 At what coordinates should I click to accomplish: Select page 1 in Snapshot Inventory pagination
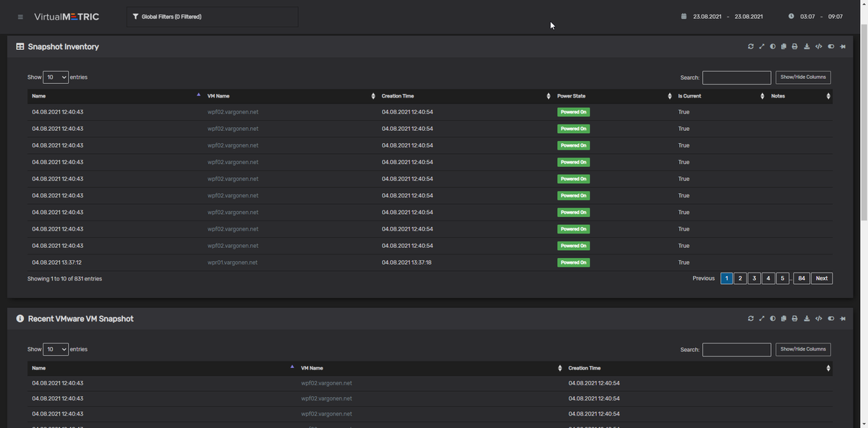tap(726, 278)
